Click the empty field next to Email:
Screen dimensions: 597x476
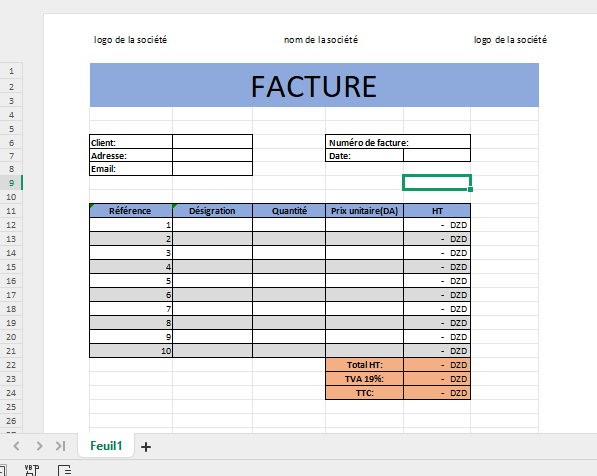click(212, 169)
